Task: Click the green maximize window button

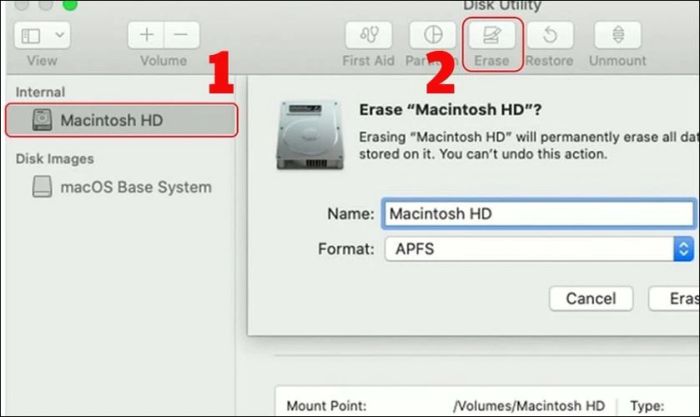Action: 70,4
